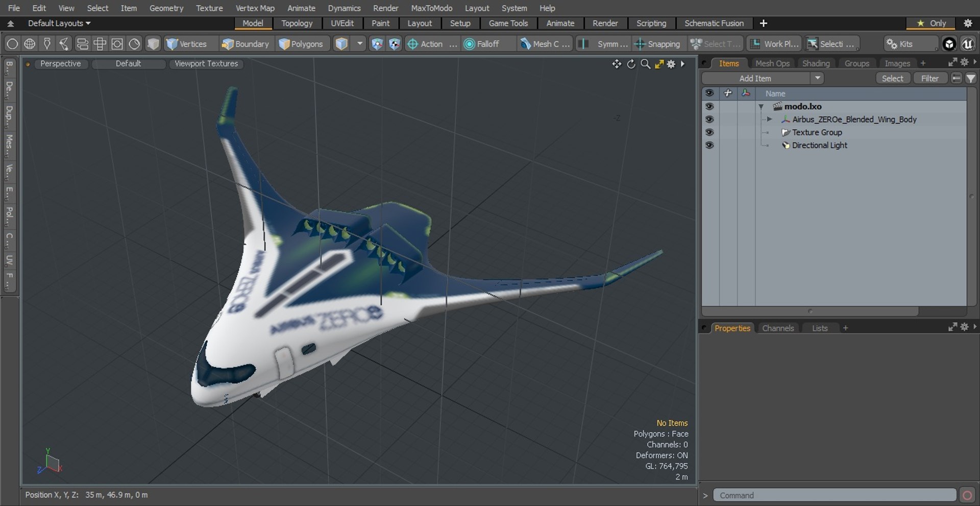
Task: Click the viewport rotate icon
Action: 631,64
